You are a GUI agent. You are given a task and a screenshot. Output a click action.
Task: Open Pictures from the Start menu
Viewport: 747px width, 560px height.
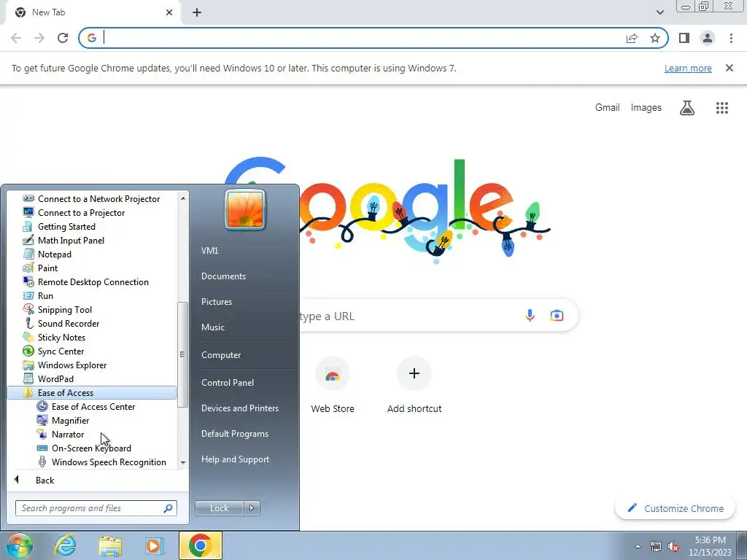217,302
